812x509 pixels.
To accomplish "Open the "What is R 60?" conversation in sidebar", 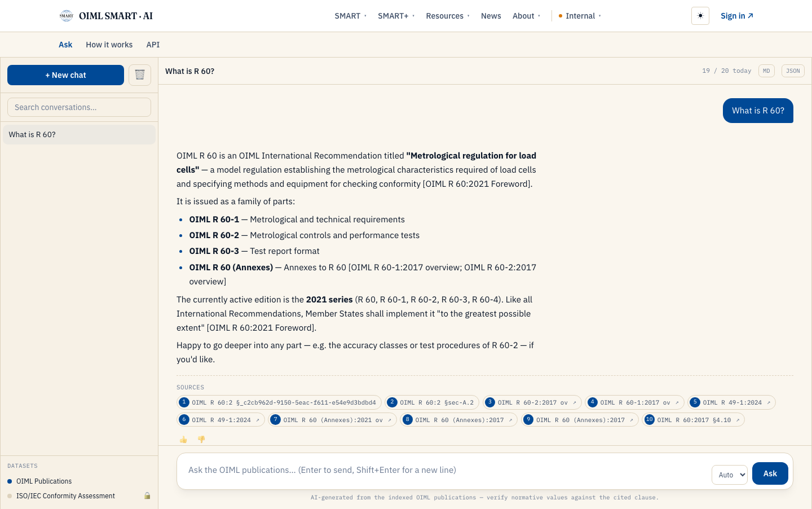I will [79, 134].
